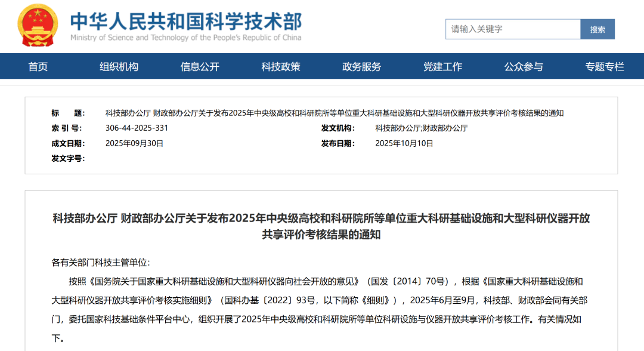Click the document title in the 标题 row

tap(334, 113)
